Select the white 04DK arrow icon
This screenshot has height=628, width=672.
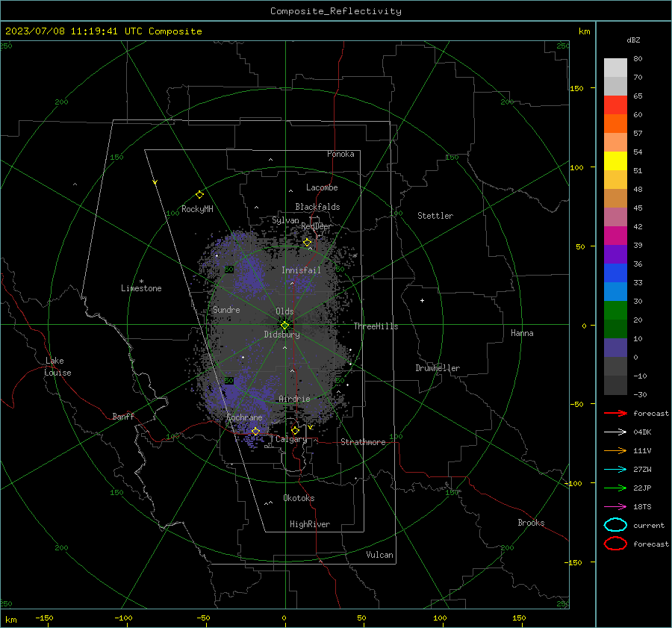pos(615,432)
